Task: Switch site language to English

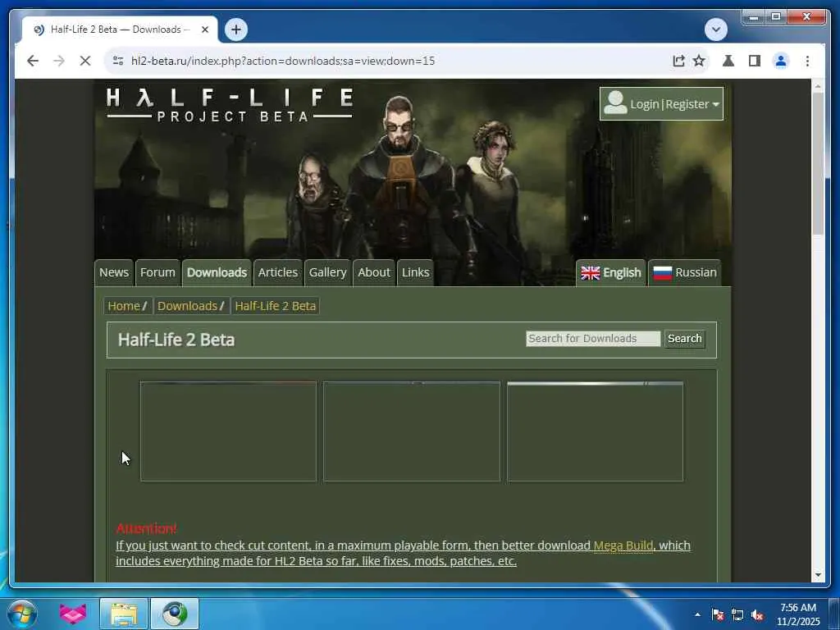Action: 610,273
